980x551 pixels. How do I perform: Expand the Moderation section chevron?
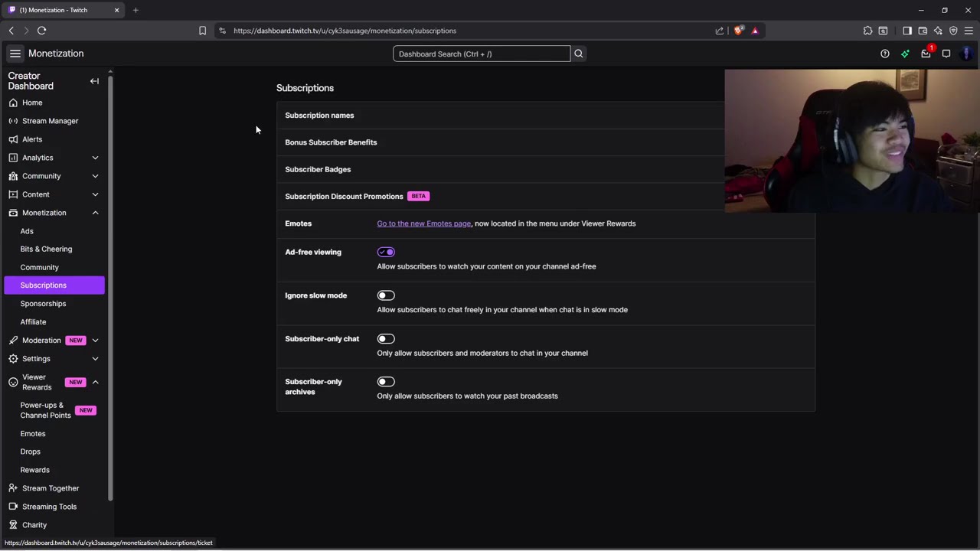[x=95, y=341]
